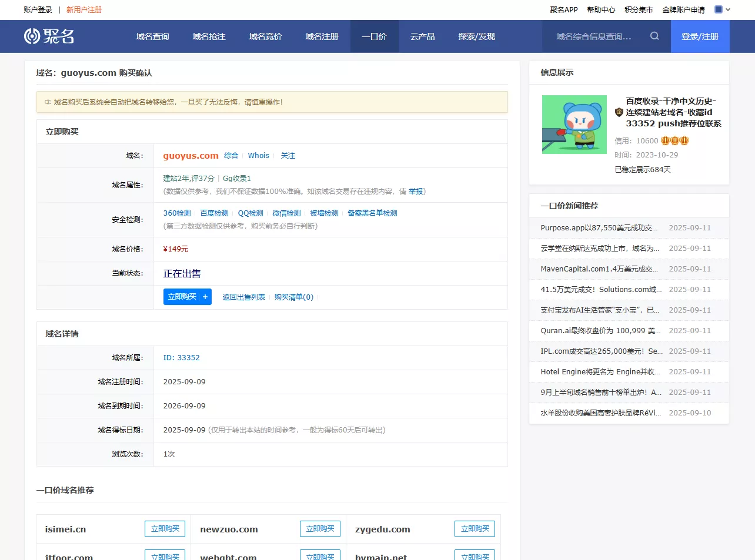This screenshot has width=755, height=560.
Task: Open the language flag dropdown at top right
Action: [722, 9]
